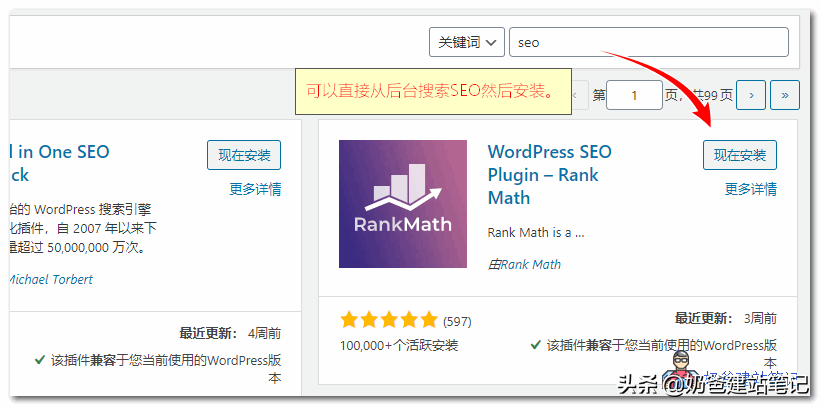Viewport: 821px width, 407px height.
Task: Jump to the last page of results
Action: pyautogui.click(x=785, y=95)
